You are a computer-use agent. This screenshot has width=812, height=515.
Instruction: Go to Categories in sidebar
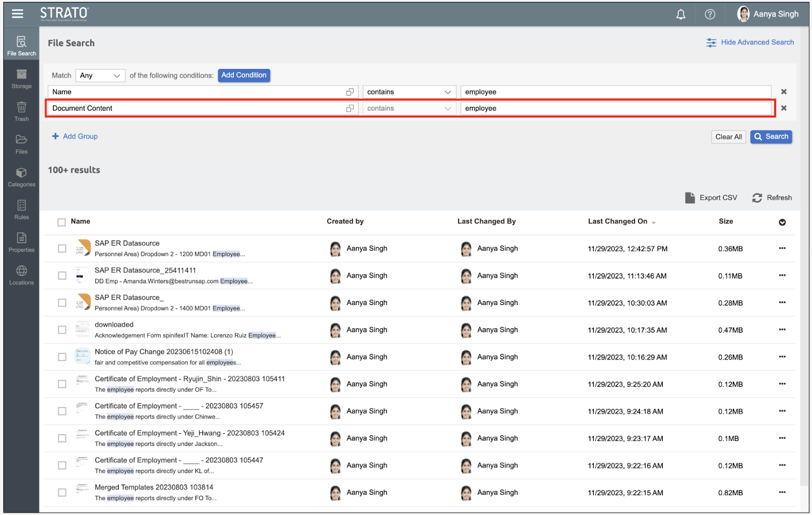(x=21, y=177)
